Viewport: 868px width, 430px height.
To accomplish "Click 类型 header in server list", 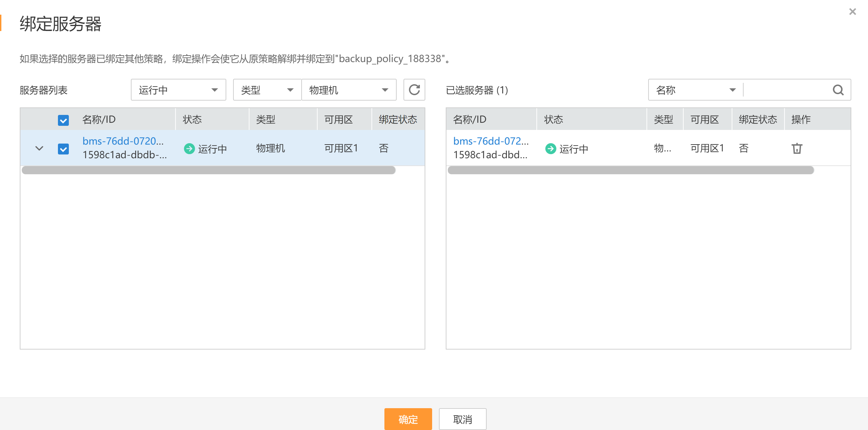I will [x=266, y=119].
